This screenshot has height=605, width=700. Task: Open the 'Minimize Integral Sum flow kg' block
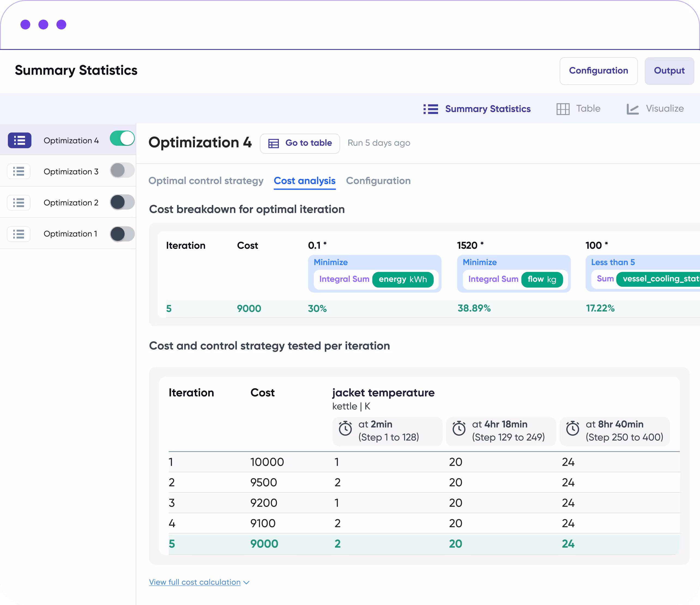(x=514, y=273)
